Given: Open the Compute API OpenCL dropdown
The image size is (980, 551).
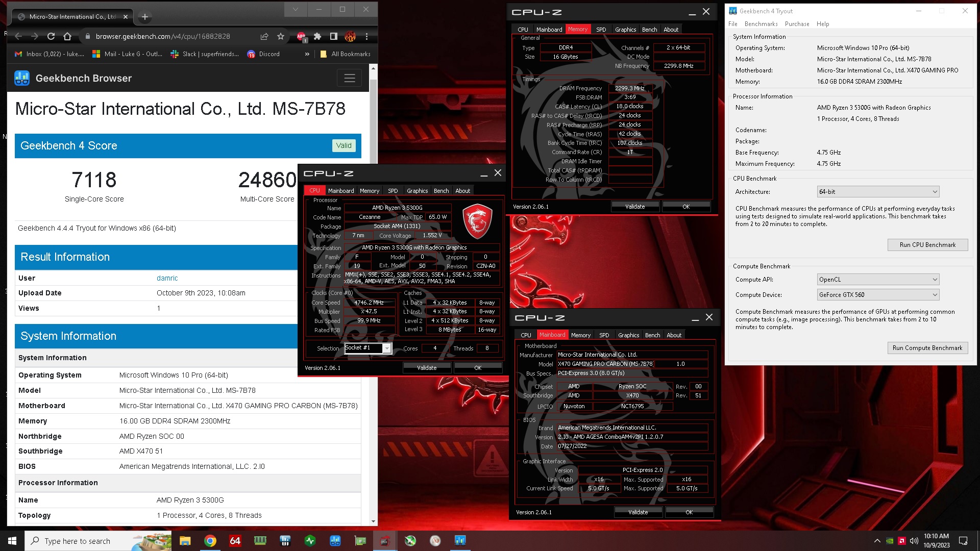Looking at the screenshot, I should point(878,280).
